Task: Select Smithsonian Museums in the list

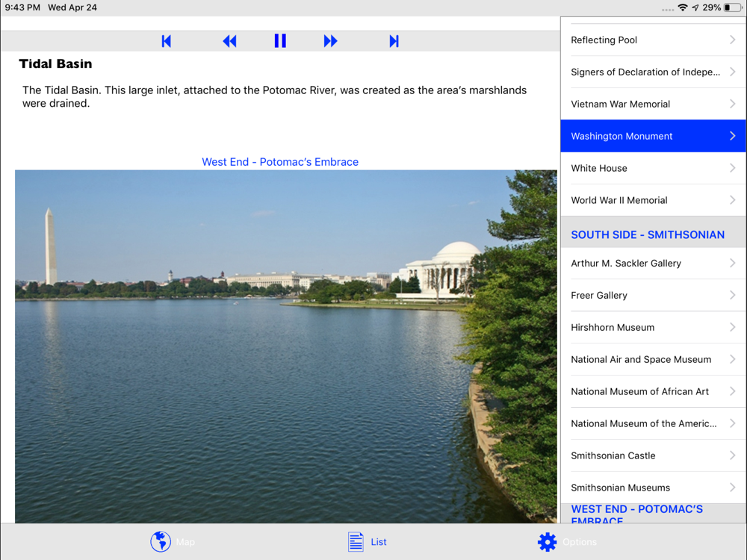Action: [653, 488]
